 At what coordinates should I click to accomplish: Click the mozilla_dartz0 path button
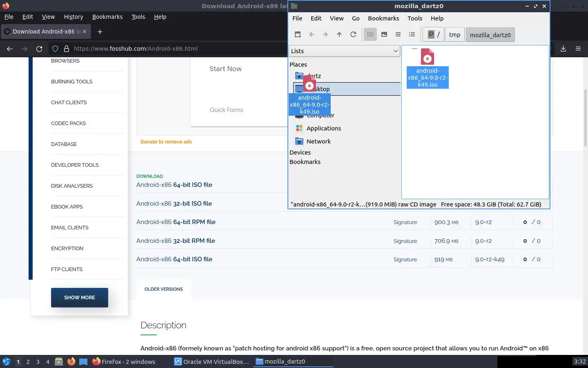(x=490, y=35)
